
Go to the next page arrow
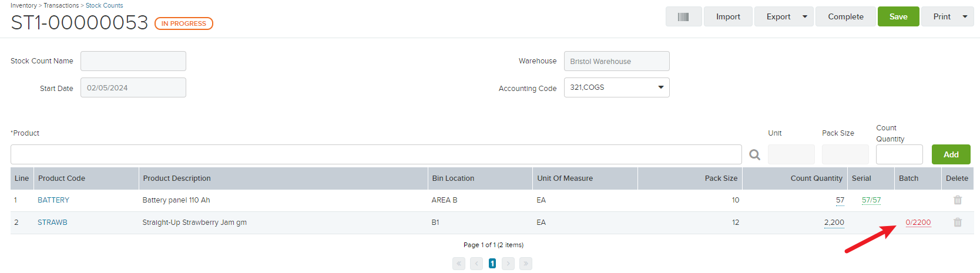pos(508,264)
